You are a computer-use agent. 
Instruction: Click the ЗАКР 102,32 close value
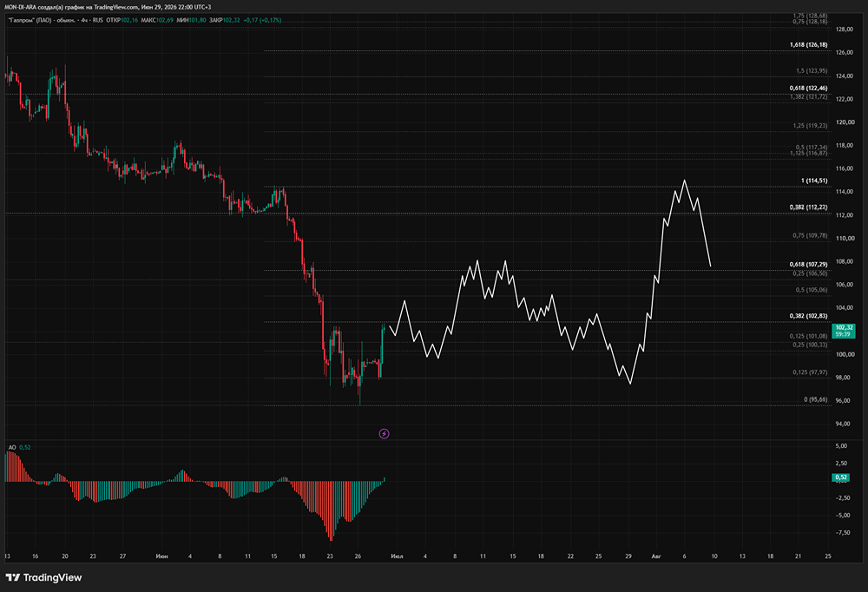tap(224, 20)
